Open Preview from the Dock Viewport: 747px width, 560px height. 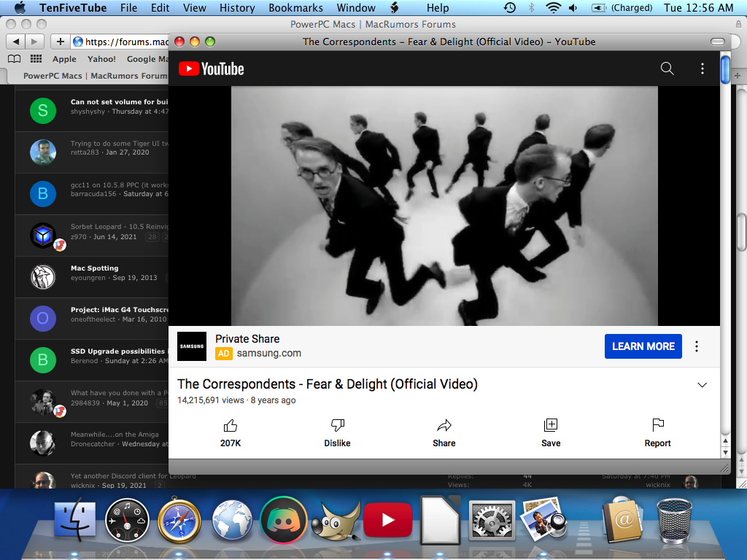[x=544, y=521]
